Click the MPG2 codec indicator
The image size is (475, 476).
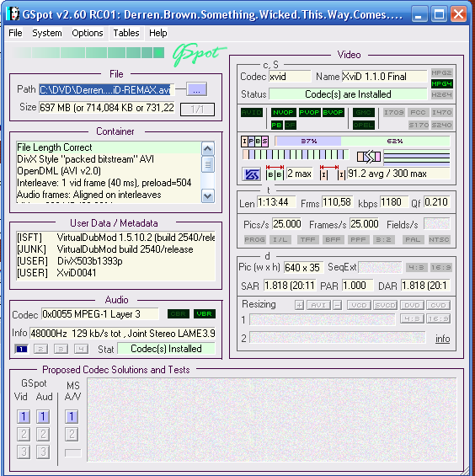(441, 73)
